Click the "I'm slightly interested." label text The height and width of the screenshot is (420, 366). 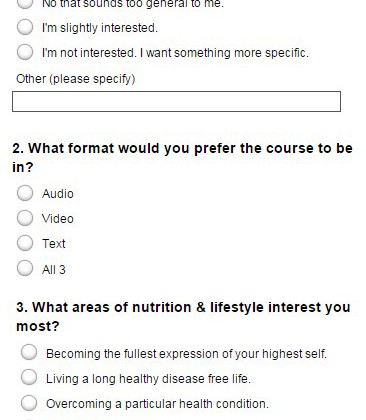point(100,28)
